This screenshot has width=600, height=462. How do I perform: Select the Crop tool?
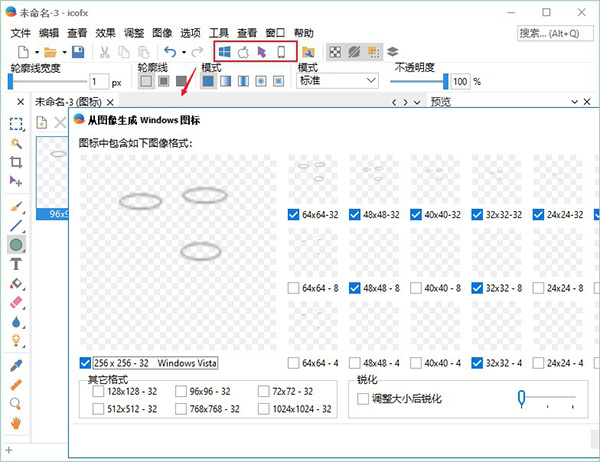click(16, 161)
